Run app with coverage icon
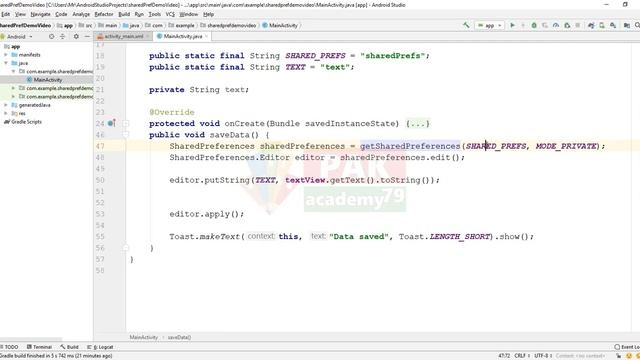The width and height of the screenshot is (640, 360). coord(545,25)
